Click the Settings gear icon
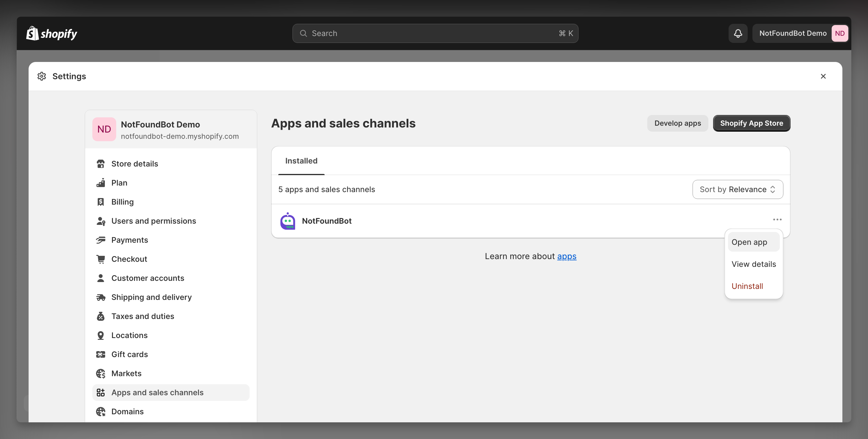 coord(42,76)
